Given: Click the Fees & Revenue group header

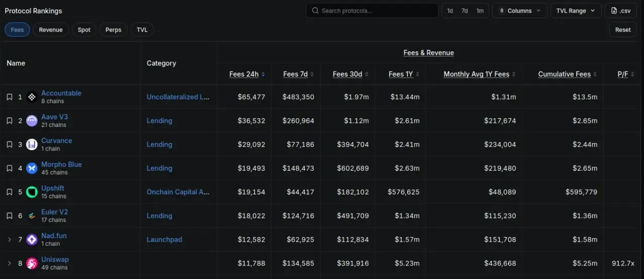Looking at the screenshot, I should pos(429,53).
